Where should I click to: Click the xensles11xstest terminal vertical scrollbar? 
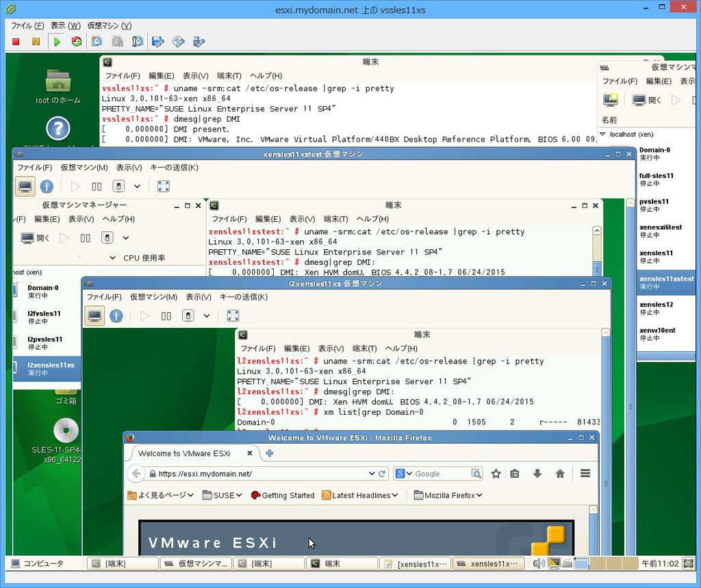click(597, 251)
